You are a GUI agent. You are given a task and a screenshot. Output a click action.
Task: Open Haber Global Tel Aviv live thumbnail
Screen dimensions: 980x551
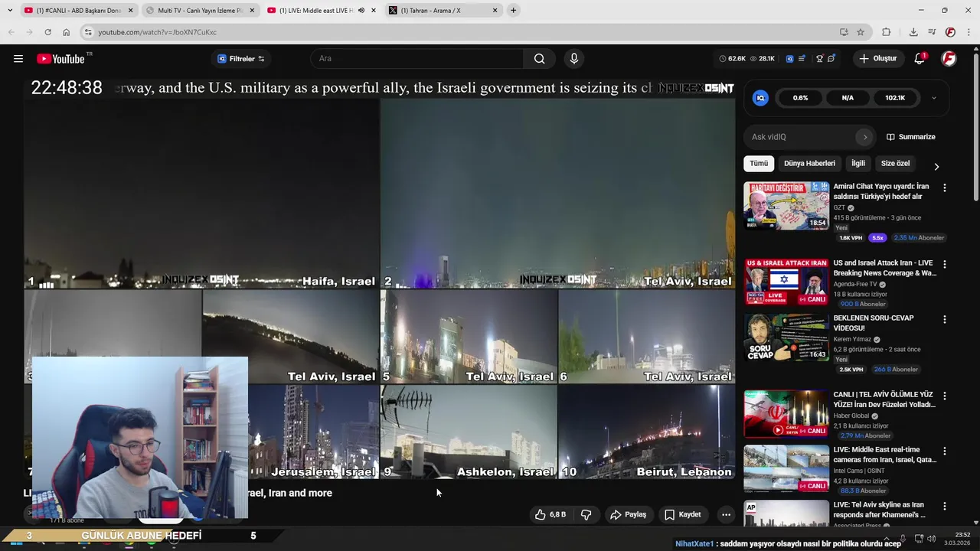tap(786, 414)
